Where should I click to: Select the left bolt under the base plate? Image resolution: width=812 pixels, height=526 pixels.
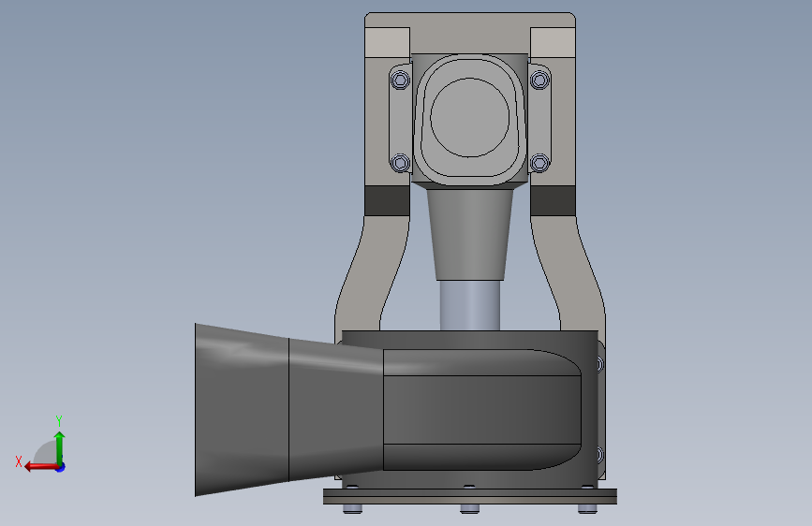point(352,509)
